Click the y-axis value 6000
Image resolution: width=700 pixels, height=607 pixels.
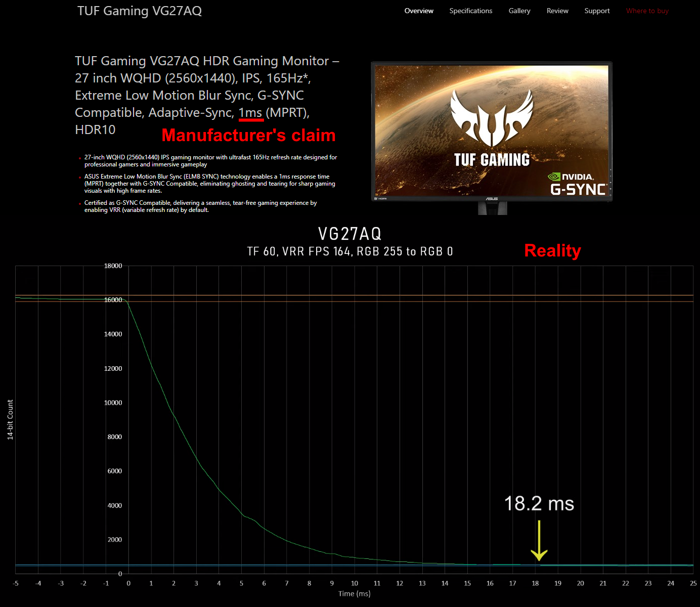pyautogui.click(x=115, y=471)
